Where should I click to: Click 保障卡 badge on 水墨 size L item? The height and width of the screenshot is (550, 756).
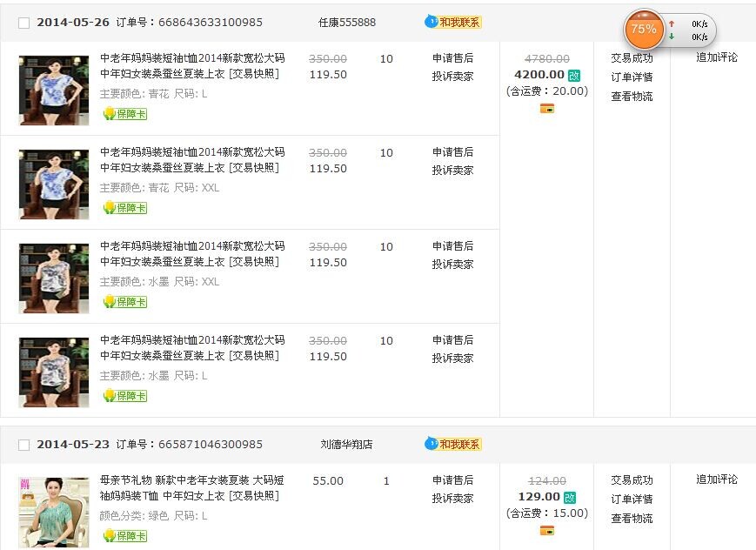coord(125,396)
